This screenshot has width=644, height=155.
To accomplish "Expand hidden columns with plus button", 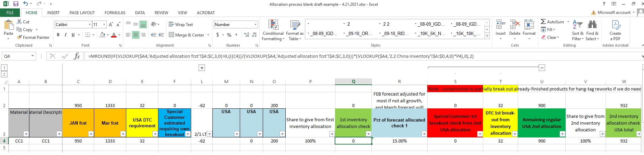I will click(x=202, y=68).
